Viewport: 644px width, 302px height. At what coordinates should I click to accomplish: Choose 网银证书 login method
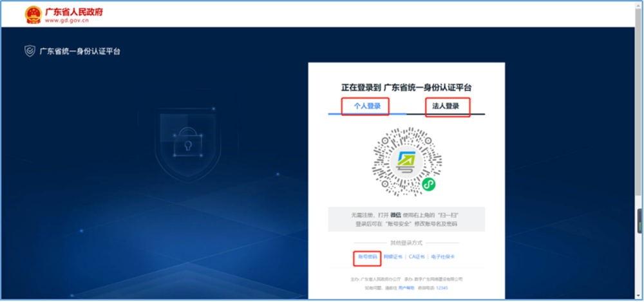393,257
